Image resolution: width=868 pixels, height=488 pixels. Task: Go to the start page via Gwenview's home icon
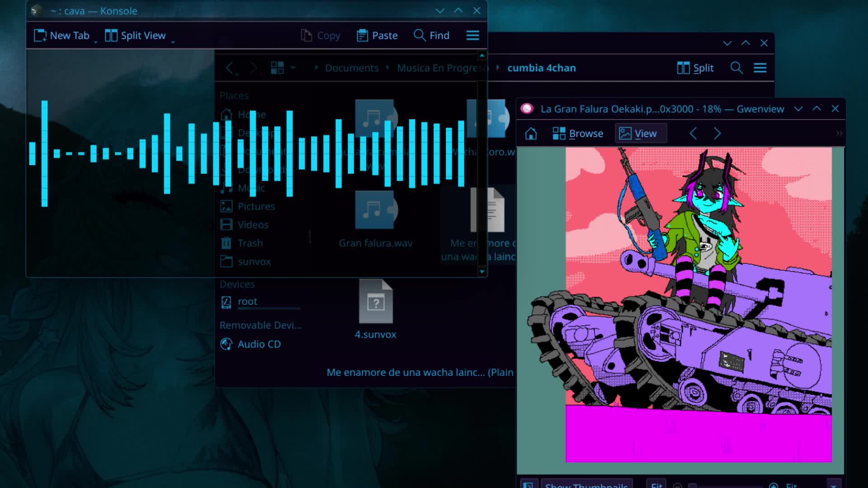click(531, 133)
